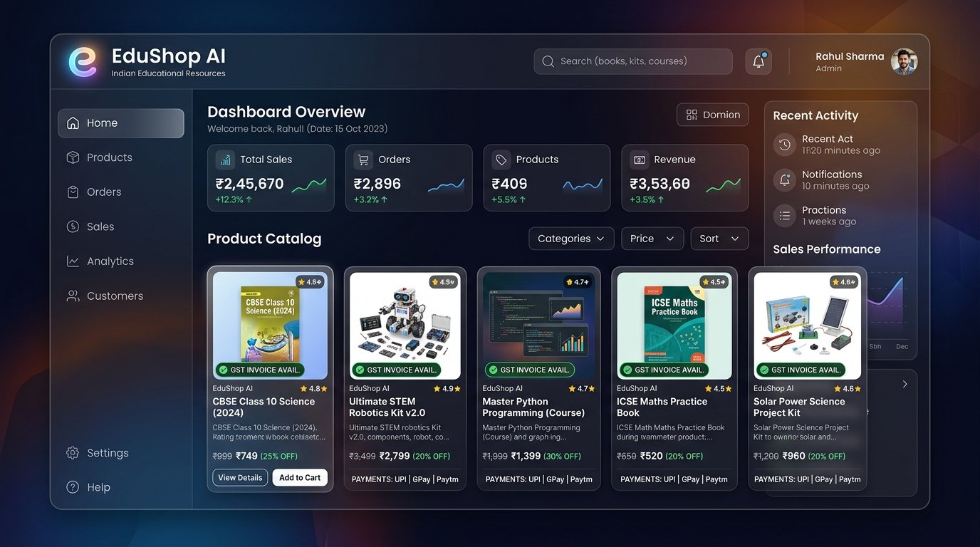980x547 pixels.
Task: Click the Analytics chart icon in sidebar
Action: coord(73,261)
